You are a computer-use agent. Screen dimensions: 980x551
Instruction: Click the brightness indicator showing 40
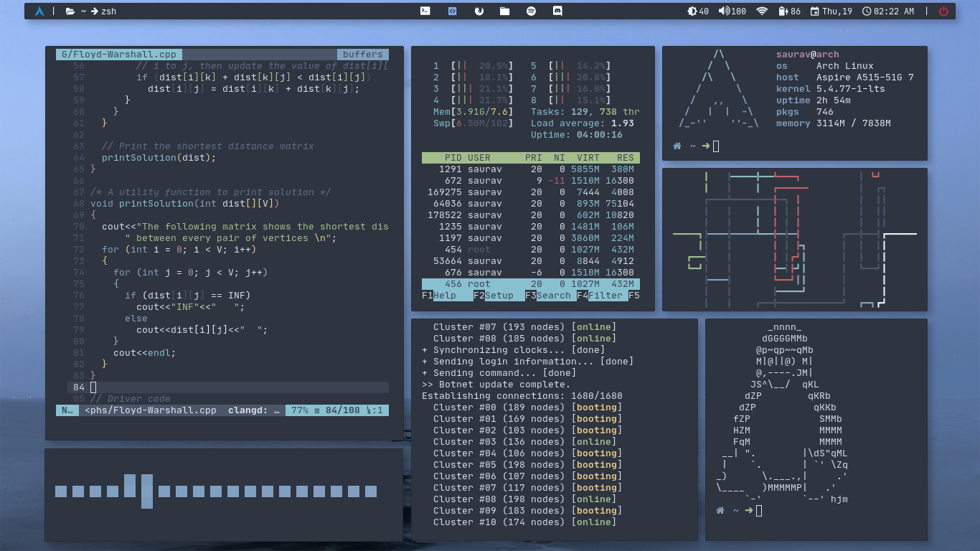coord(698,11)
